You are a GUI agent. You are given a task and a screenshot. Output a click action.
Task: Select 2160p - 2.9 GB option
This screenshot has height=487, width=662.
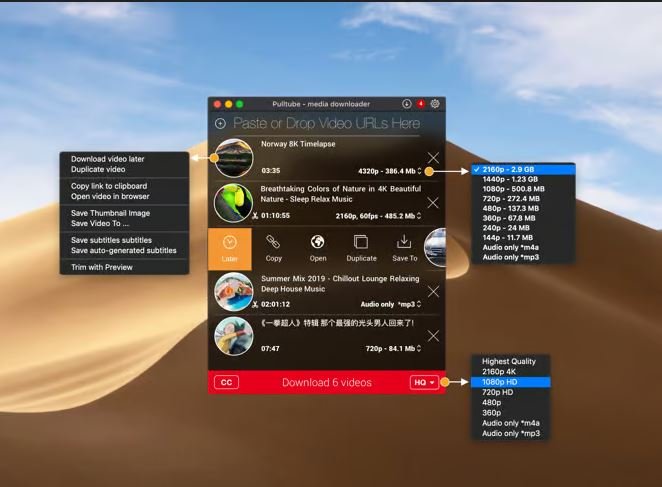pos(523,169)
